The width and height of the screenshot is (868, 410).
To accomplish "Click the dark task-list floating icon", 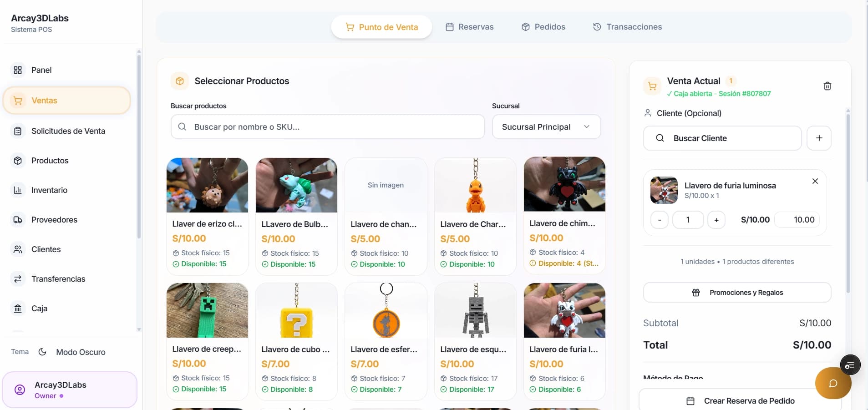I will (850, 365).
